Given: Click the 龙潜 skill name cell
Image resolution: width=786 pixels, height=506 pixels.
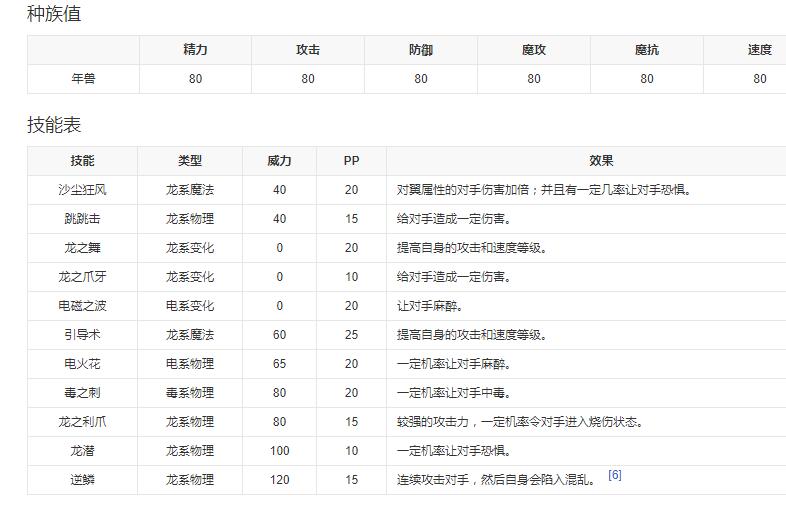Looking at the screenshot, I should tap(83, 451).
